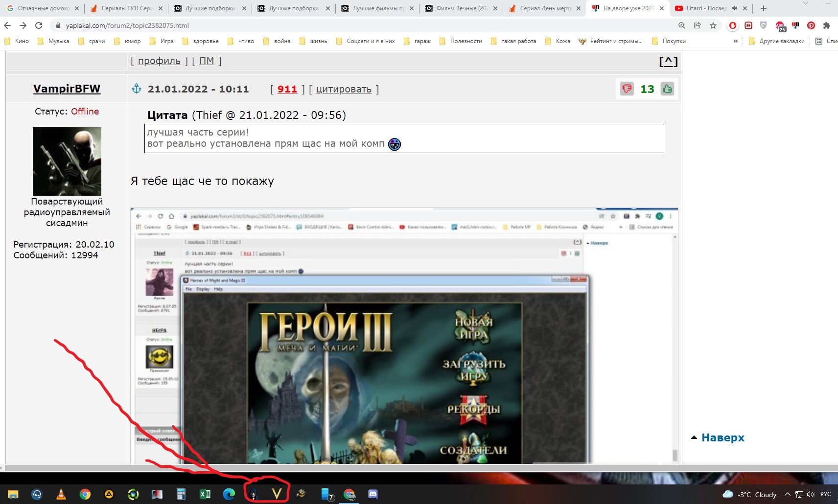
Task: Open the Heroes III screenshot image in post
Action: 404,336
